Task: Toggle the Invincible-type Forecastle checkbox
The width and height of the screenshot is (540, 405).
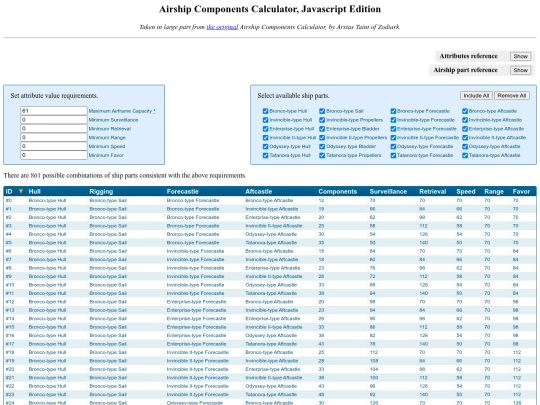Action: click(393, 120)
